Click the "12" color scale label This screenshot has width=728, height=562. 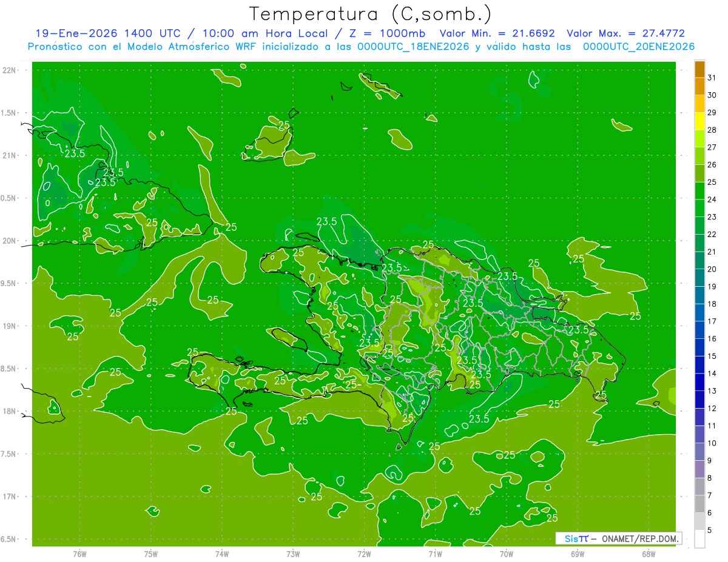tap(712, 409)
